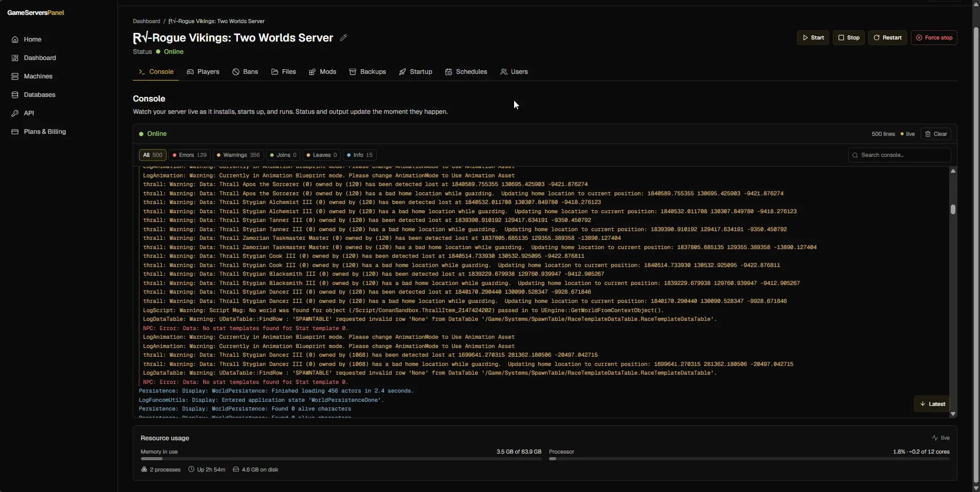This screenshot has width=980, height=492.
Task: Click the Bans prohibited icon
Action: (x=236, y=72)
